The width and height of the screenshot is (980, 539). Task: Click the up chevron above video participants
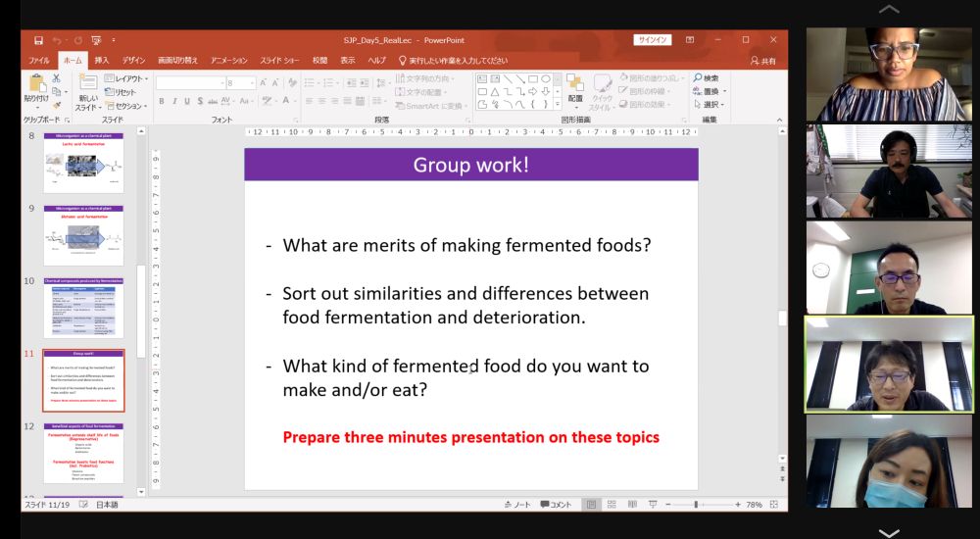pyautogui.click(x=889, y=10)
